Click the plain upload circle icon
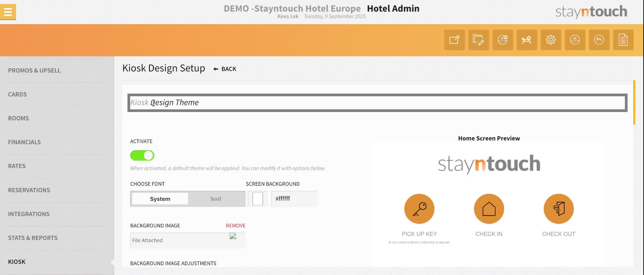This screenshot has height=275, width=644. point(575,40)
